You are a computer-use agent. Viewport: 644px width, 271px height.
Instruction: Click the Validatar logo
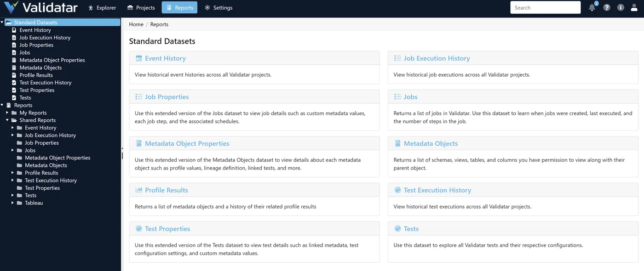(41, 7)
